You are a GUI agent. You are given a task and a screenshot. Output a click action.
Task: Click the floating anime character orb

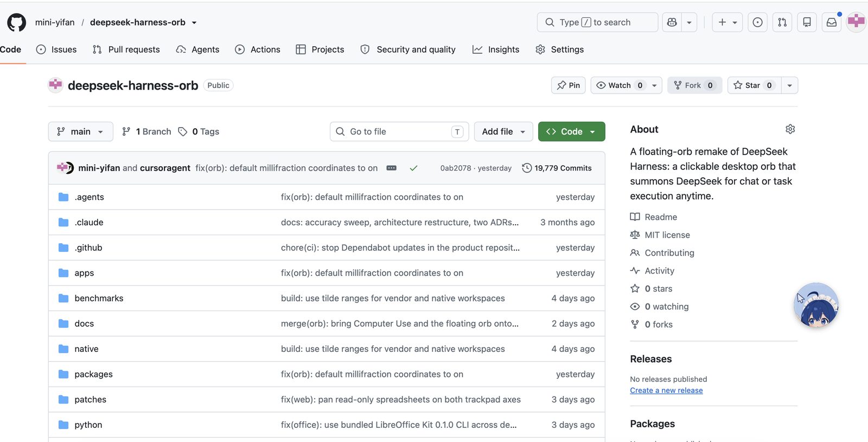816,305
